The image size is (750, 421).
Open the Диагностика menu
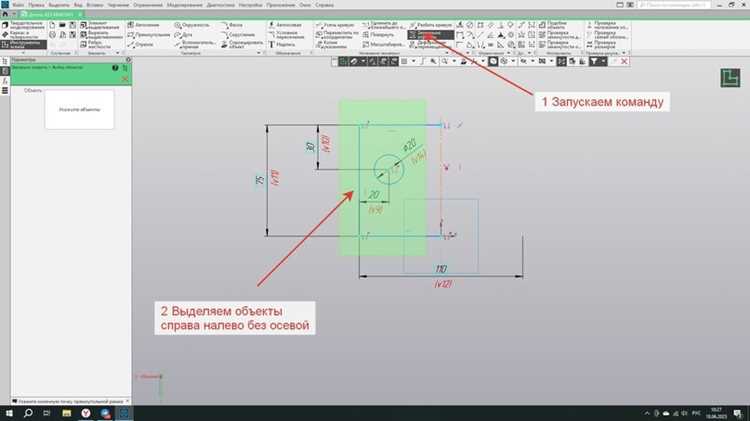tap(221, 5)
